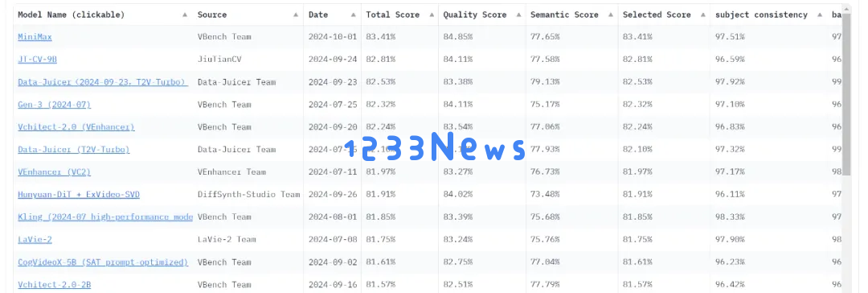Open the VEnhancer (VC2) link
The height and width of the screenshot is (293, 868).
coord(55,172)
